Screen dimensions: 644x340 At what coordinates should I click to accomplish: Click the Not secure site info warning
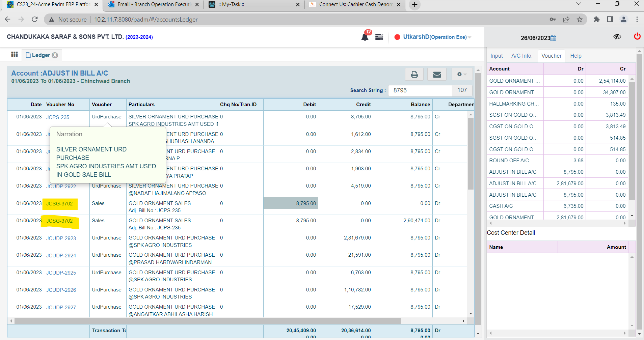(68, 20)
